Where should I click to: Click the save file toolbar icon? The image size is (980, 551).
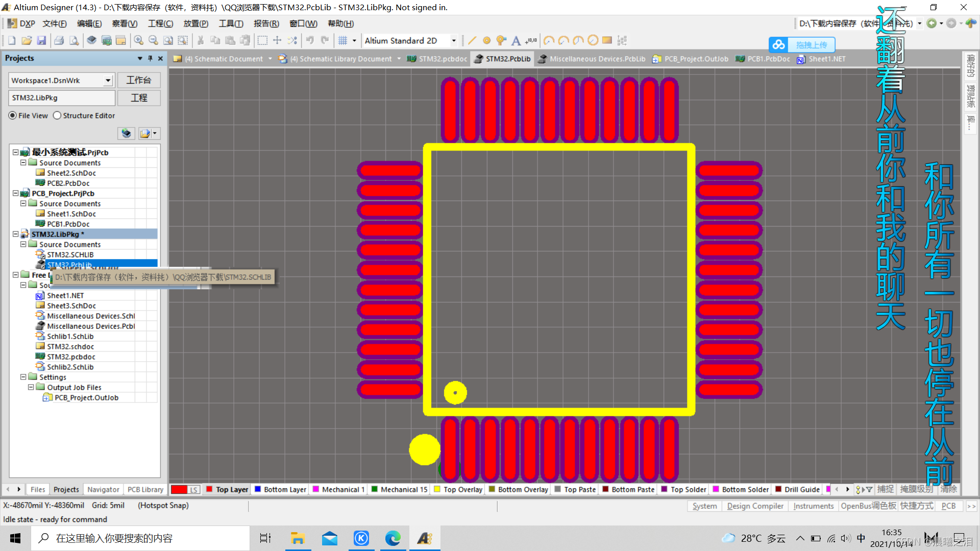point(42,41)
